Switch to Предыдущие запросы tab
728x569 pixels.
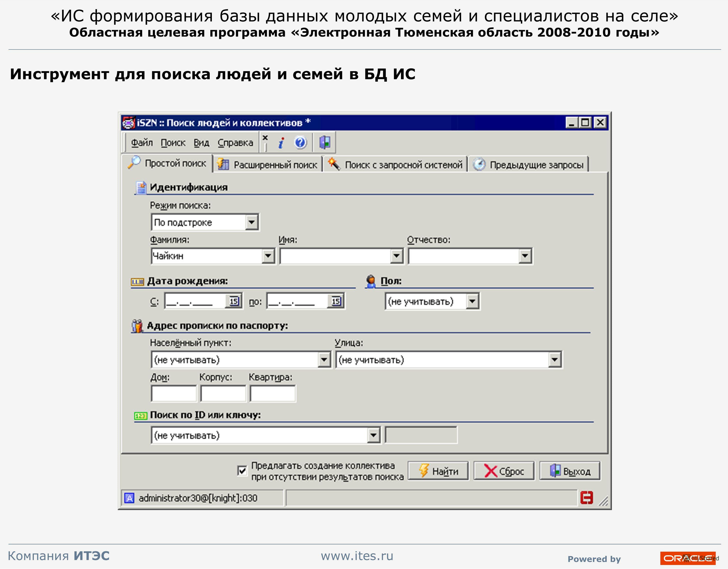(x=528, y=165)
